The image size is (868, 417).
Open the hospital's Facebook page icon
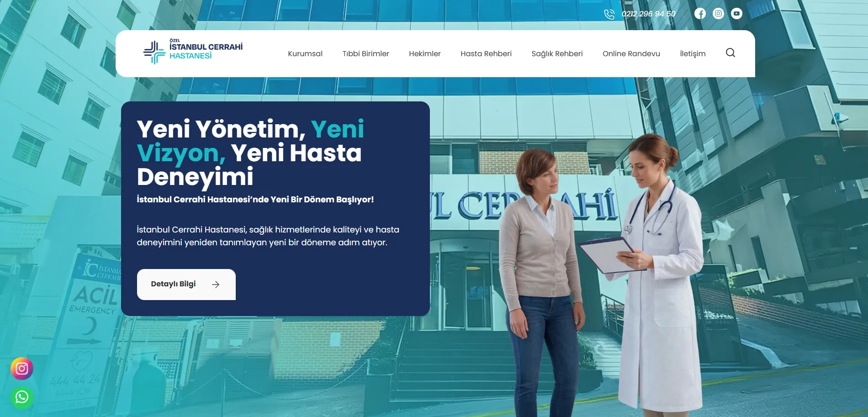700,14
